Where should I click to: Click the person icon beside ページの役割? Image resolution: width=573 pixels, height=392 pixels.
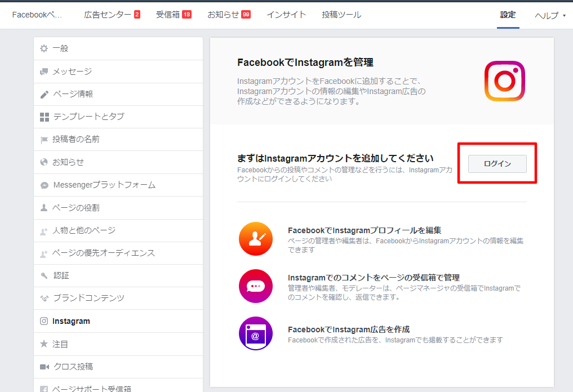coord(44,207)
